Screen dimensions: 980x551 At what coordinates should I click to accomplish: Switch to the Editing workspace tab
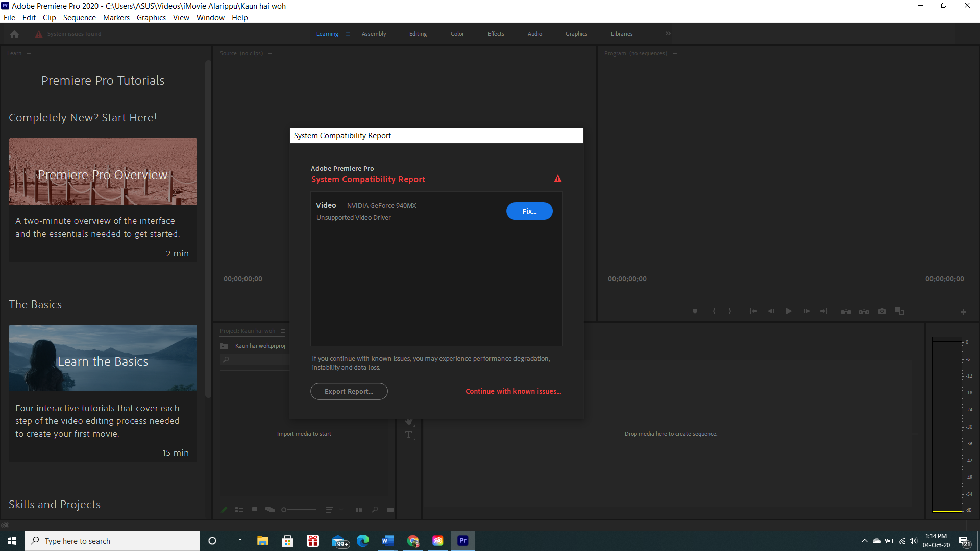pos(418,34)
